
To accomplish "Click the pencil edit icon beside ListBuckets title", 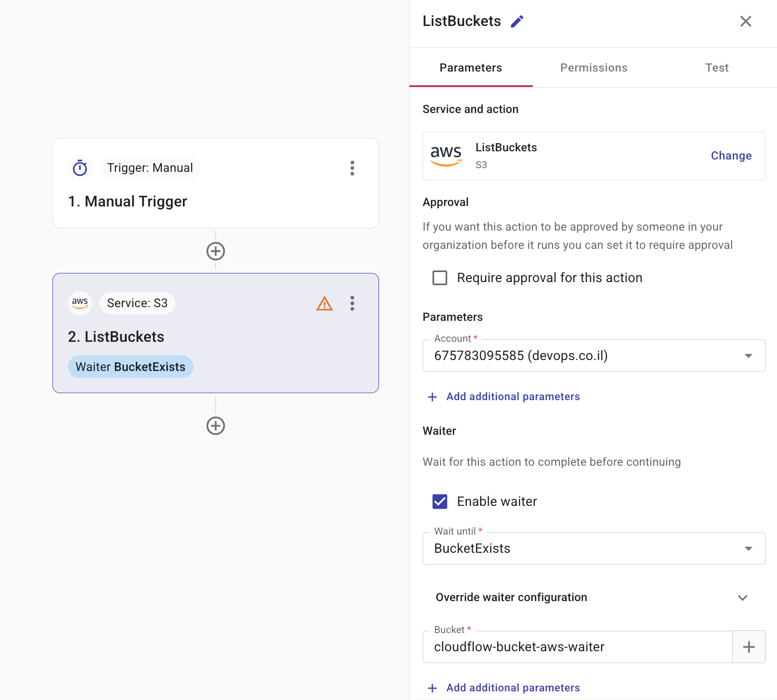I will [517, 21].
